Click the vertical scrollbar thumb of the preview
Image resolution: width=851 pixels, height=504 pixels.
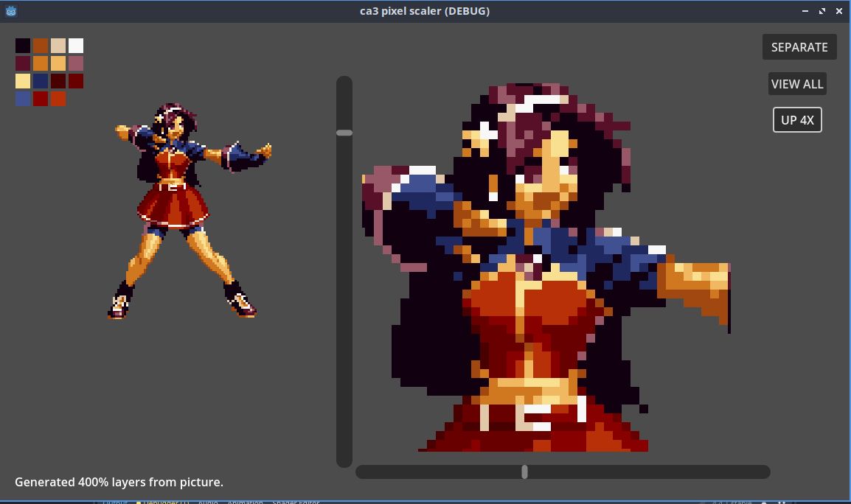344,133
